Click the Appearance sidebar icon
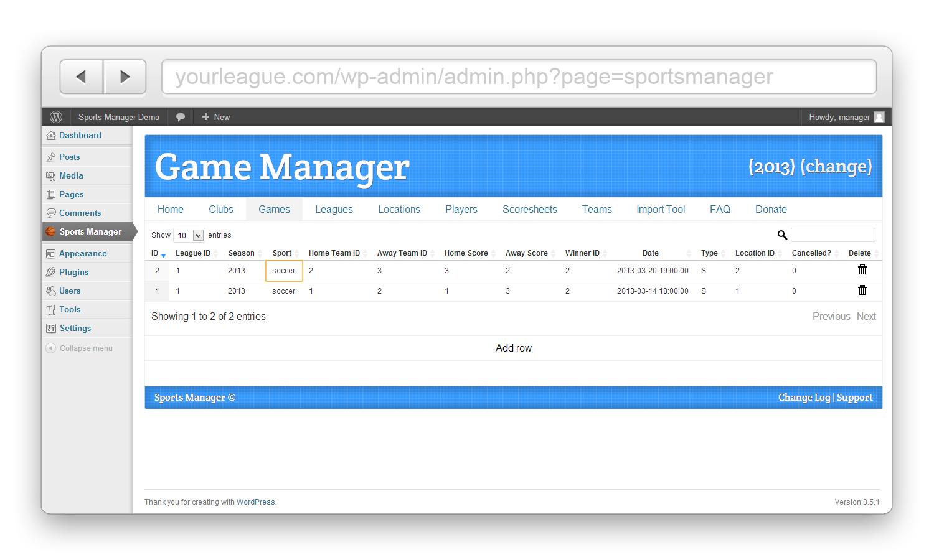This screenshot has height=560, width=934. [x=51, y=254]
